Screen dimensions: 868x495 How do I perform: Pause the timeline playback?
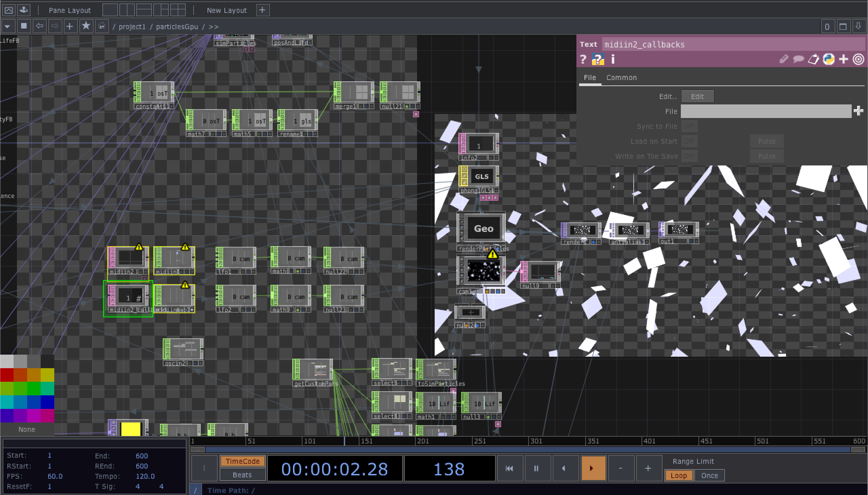[x=536, y=469]
